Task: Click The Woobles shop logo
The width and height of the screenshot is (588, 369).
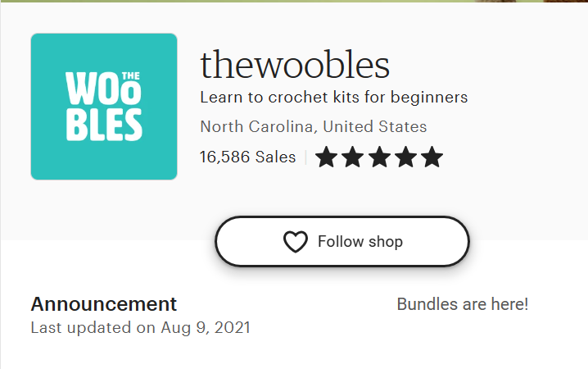Action: pos(104,107)
